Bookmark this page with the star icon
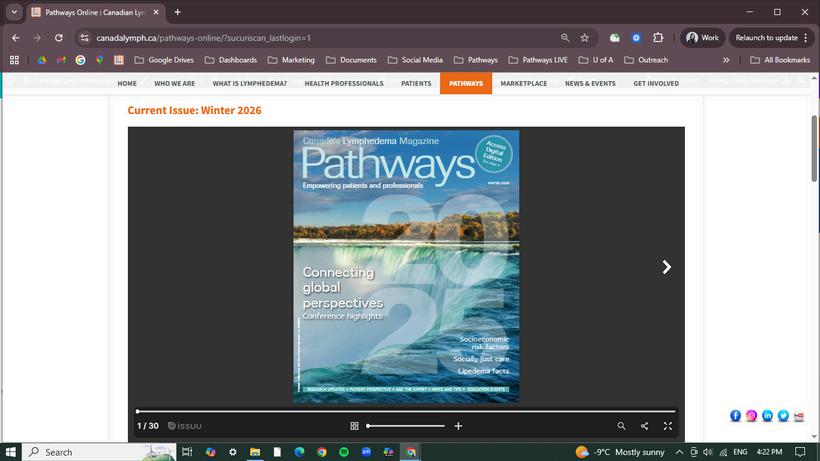The width and height of the screenshot is (820, 461). click(x=585, y=38)
